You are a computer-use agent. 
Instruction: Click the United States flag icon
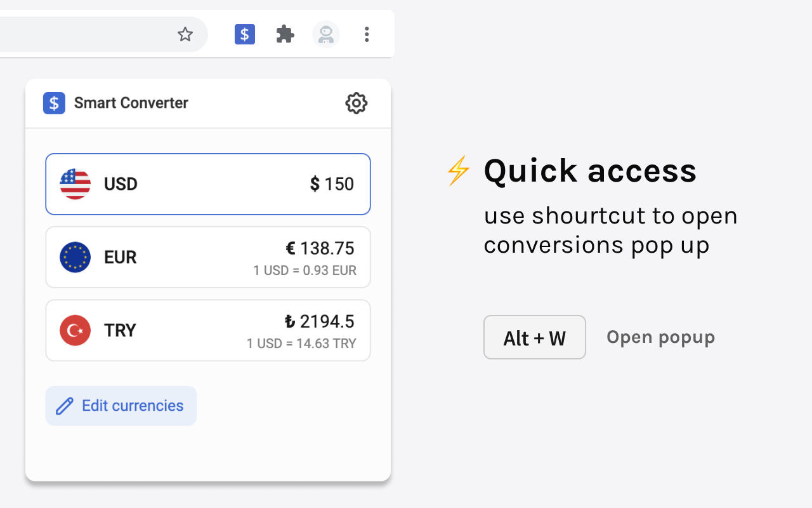point(75,184)
